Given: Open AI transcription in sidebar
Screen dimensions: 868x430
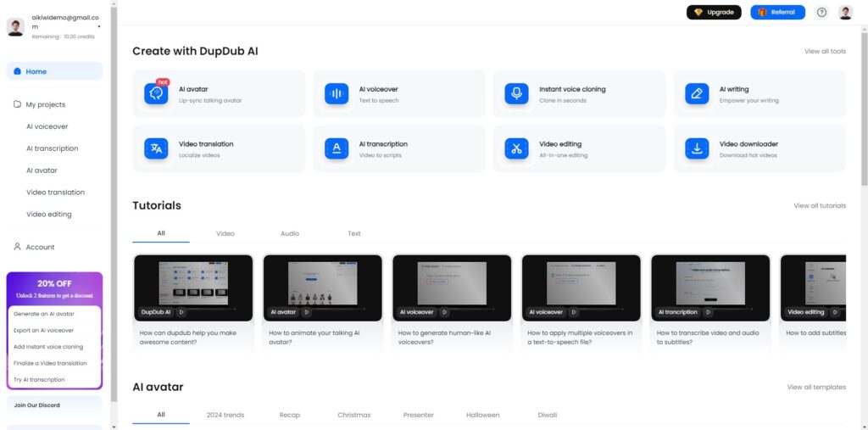Looking at the screenshot, I should pos(52,148).
